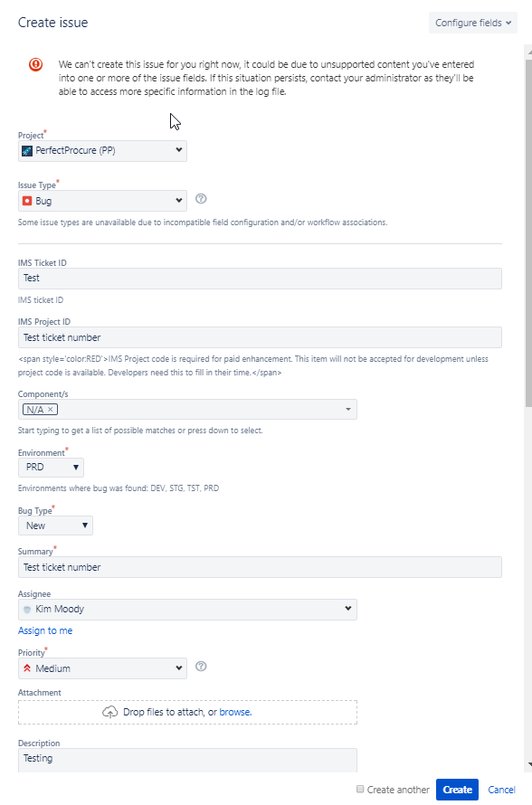
Task: Click the 'Environments where bug was found' hint
Action: coord(119,488)
